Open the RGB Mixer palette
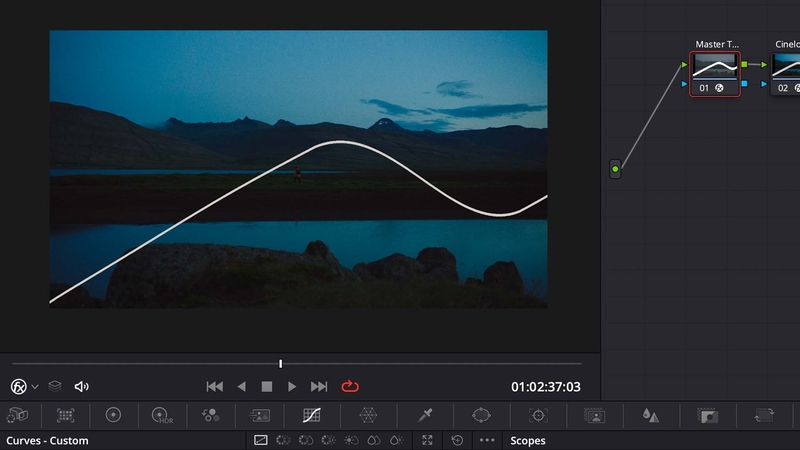This screenshot has width=800, height=450. click(211, 414)
